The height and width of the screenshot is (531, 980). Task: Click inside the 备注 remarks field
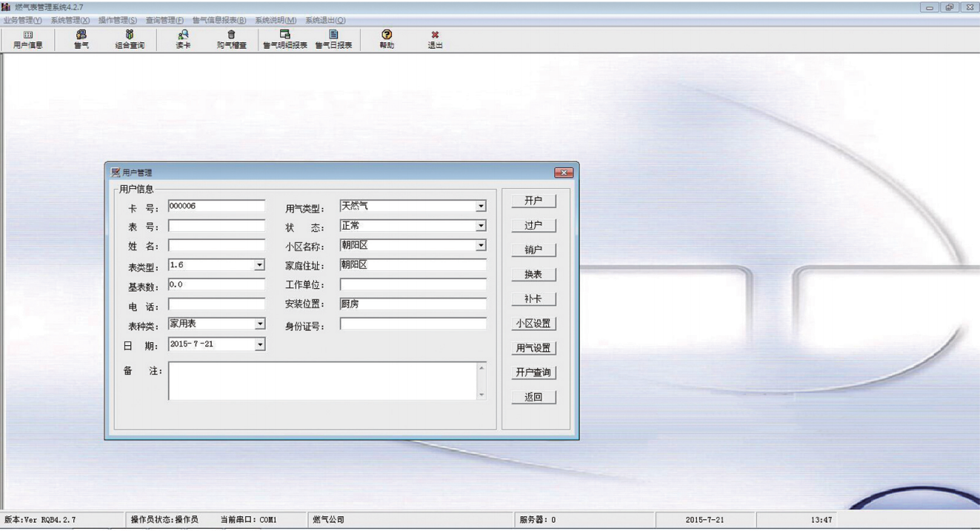click(x=319, y=379)
